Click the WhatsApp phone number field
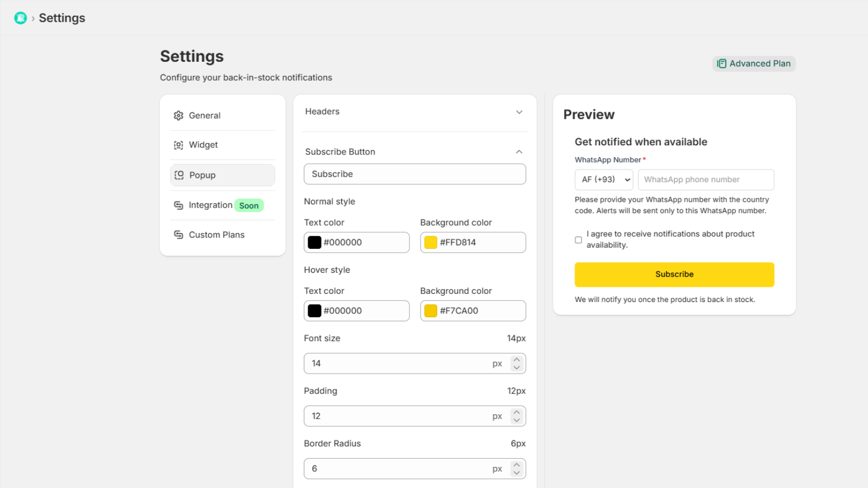 pyautogui.click(x=706, y=179)
